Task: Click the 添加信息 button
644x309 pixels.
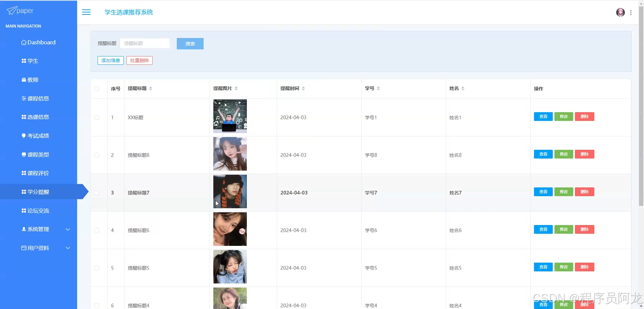Action: [x=111, y=60]
